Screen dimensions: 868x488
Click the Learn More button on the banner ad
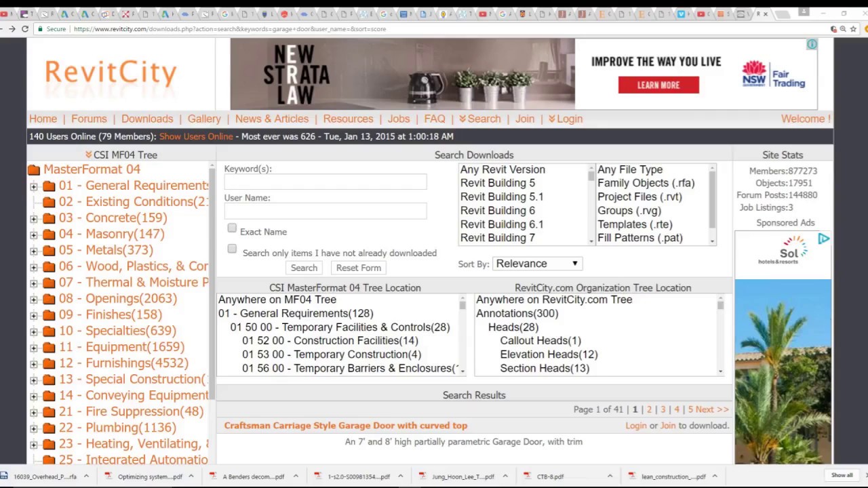tap(658, 85)
